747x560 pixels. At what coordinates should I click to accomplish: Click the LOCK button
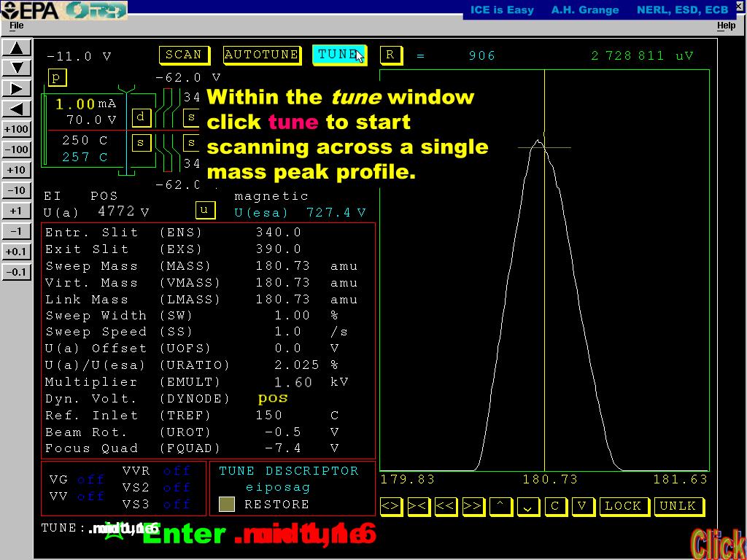624,506
